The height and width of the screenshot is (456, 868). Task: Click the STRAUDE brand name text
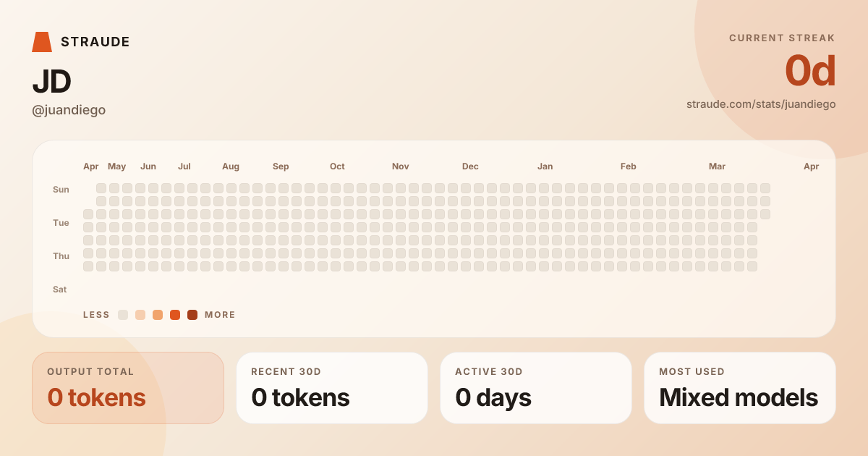coord(95,42)
